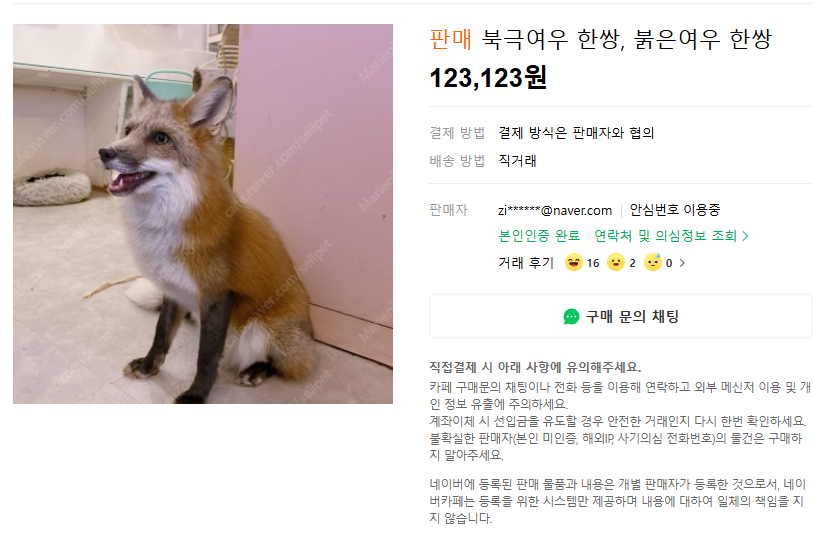Click the 거래 후기 label
The height and width of the screenshot is (549, 813).
pyautogui.click(x=526, y=263)
